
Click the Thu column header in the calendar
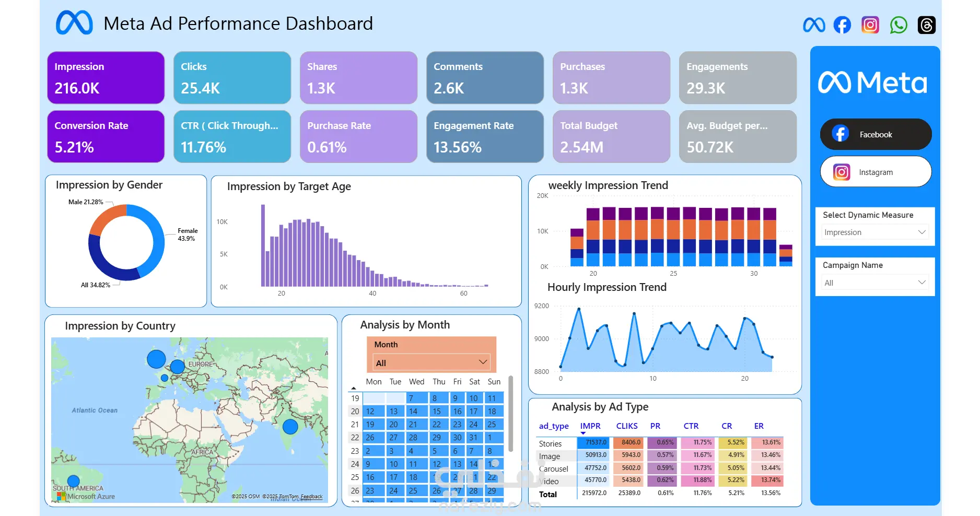click(439, 382)
